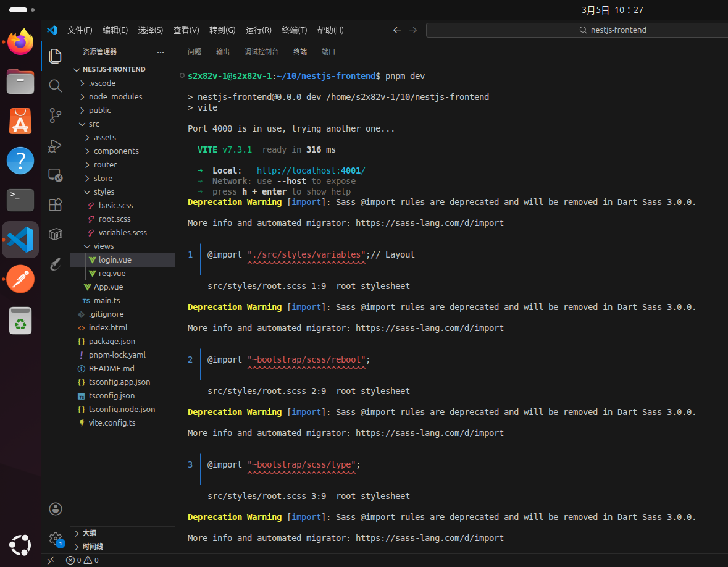Image resolution: width=728 pixels, height=567 pixels.
Task: Open the Containers view icon
Action: coord(56,234)
